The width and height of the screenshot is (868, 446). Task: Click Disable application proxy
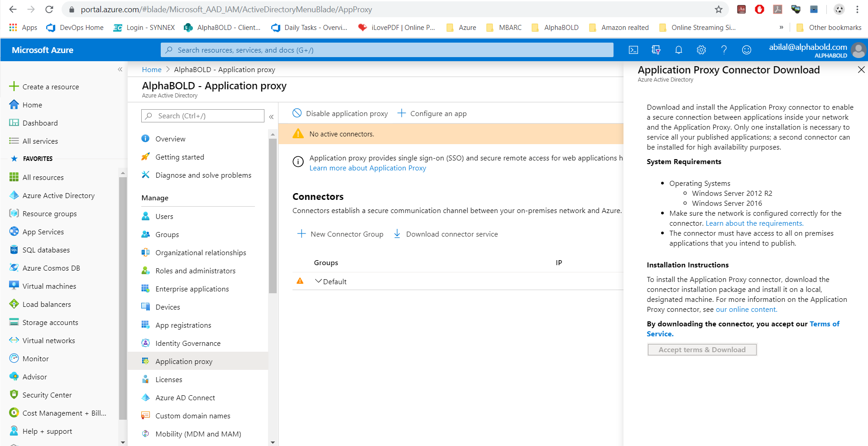[340, 113]
